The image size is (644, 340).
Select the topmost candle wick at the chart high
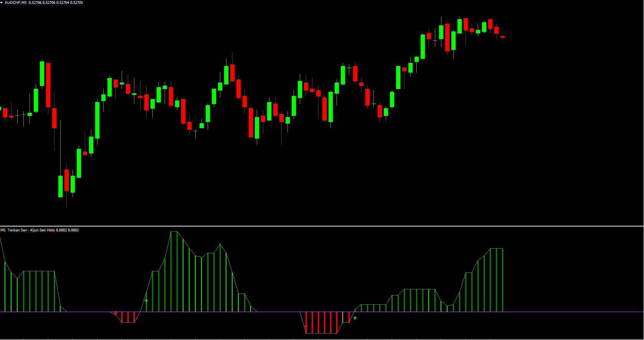(x=441, y=20)
